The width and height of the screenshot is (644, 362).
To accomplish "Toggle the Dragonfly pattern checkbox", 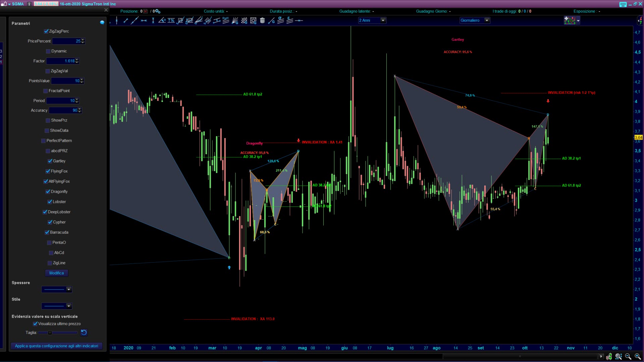I will coord(48,191).
